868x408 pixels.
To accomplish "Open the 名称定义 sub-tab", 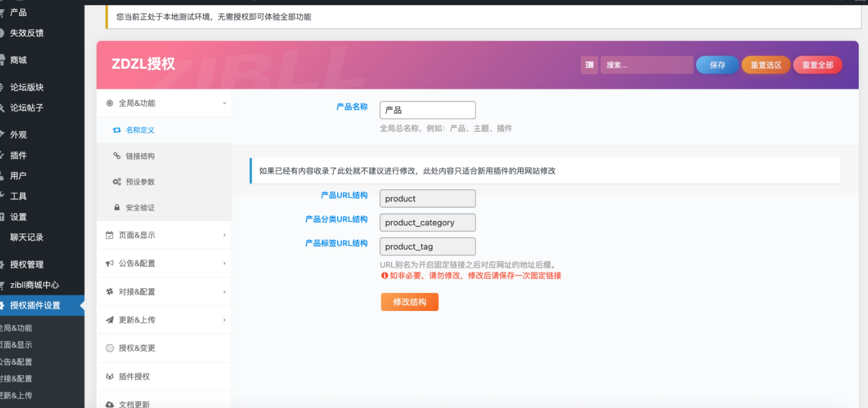I will click(x=140, y=130).
